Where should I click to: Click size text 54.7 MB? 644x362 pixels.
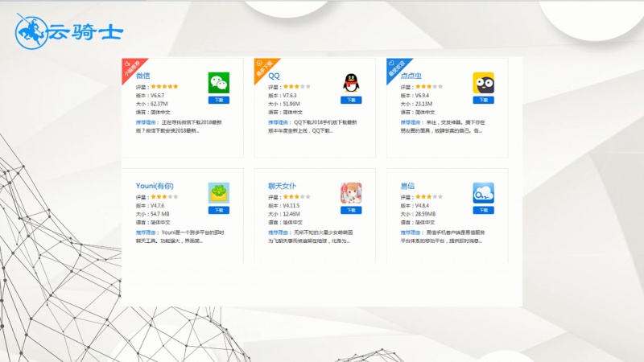click(159, 214)
